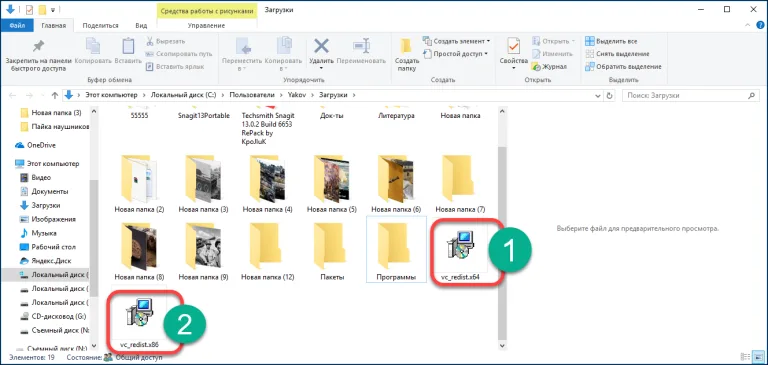
Task: Open Видео in navigation pane
Action: pos(35,177)
